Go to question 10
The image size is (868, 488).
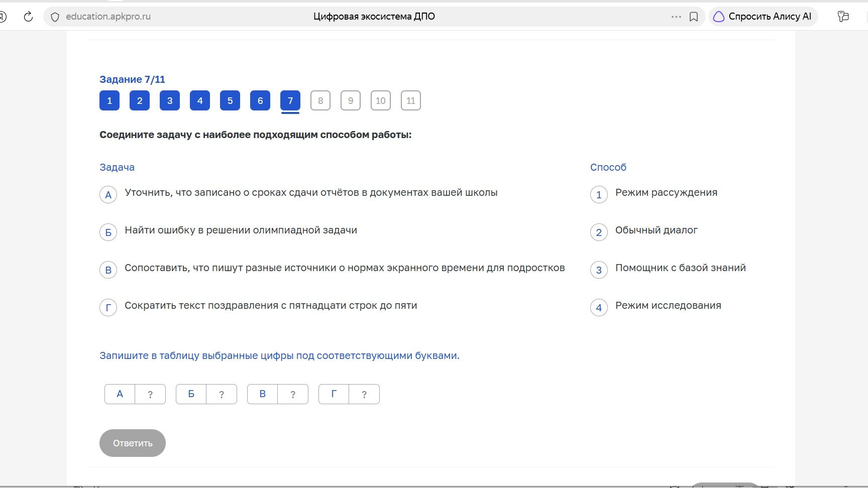(381, 100)
